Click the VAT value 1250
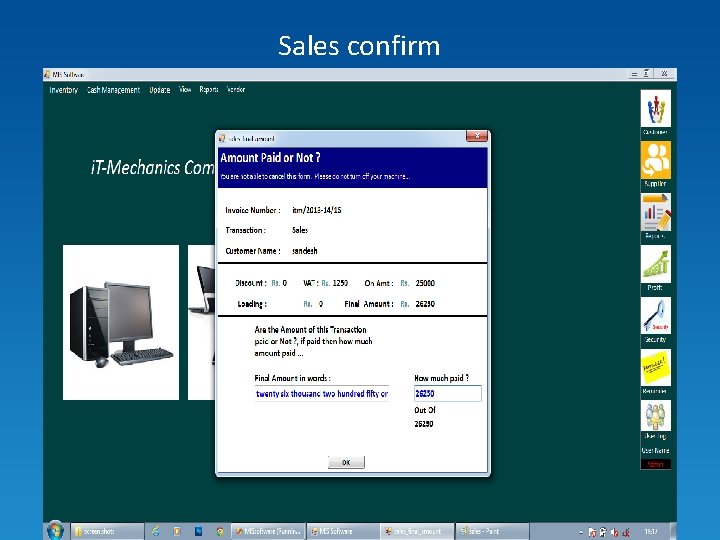 [340, 283]
